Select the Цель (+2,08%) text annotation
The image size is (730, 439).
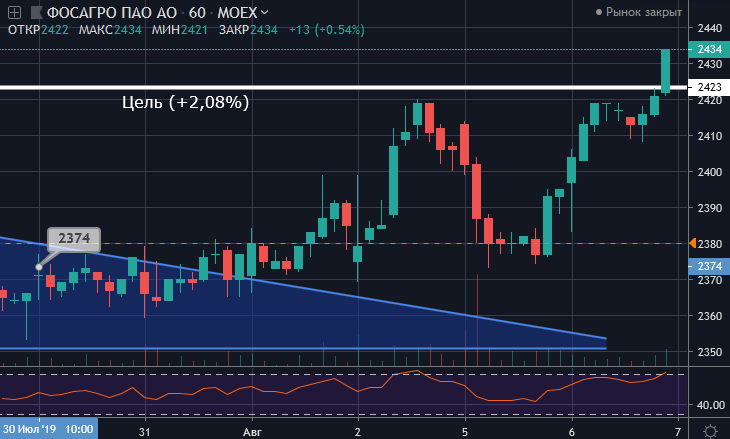coord(185,102)
